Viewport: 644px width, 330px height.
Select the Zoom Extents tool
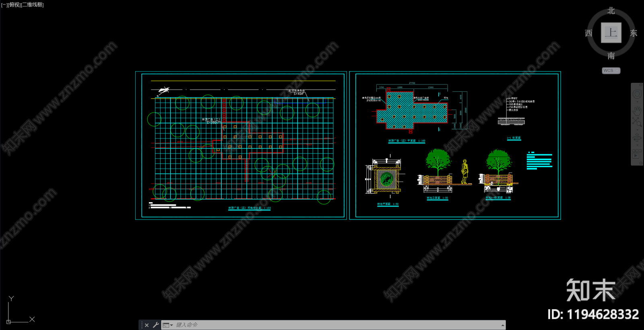637,122
